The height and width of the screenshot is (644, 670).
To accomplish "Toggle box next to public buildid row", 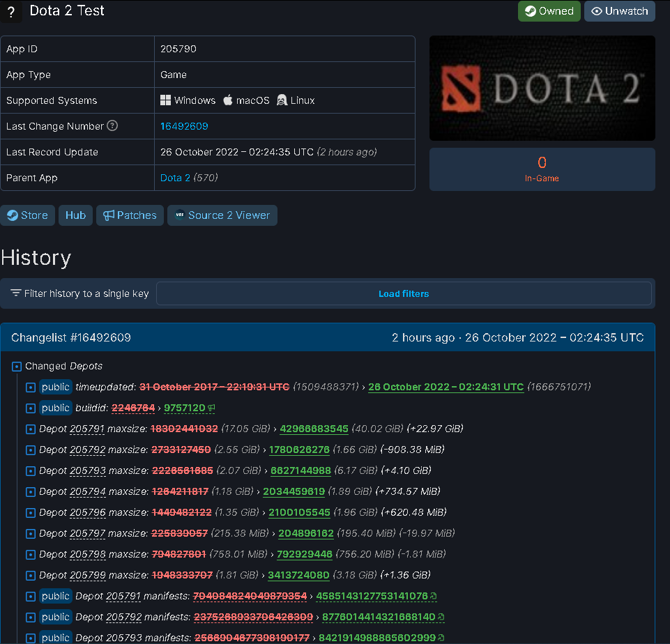I will tap(31, 408).
